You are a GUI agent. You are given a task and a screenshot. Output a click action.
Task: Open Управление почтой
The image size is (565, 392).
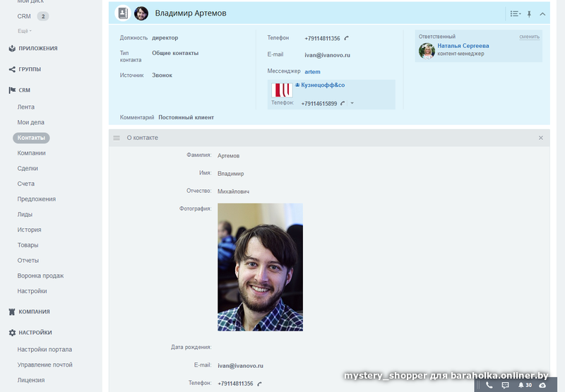pyautogui.click(x=44, y=364)
